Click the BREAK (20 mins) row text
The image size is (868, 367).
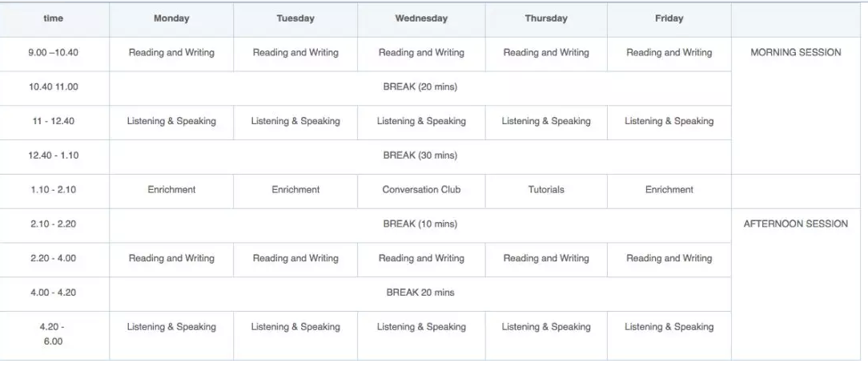420,87
